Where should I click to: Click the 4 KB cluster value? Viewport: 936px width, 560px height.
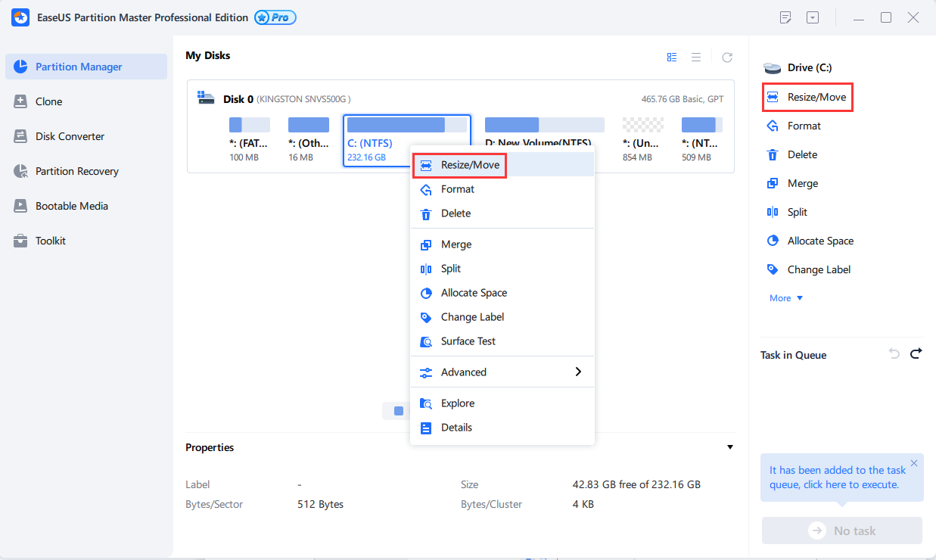(583, 504)
